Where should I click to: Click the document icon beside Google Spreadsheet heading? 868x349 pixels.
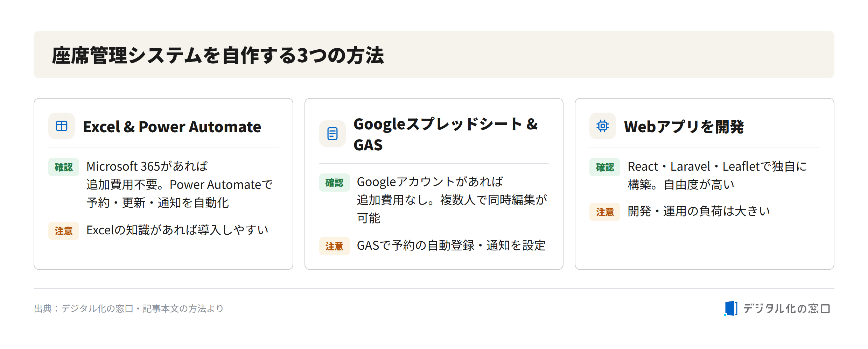click(332, 134)
